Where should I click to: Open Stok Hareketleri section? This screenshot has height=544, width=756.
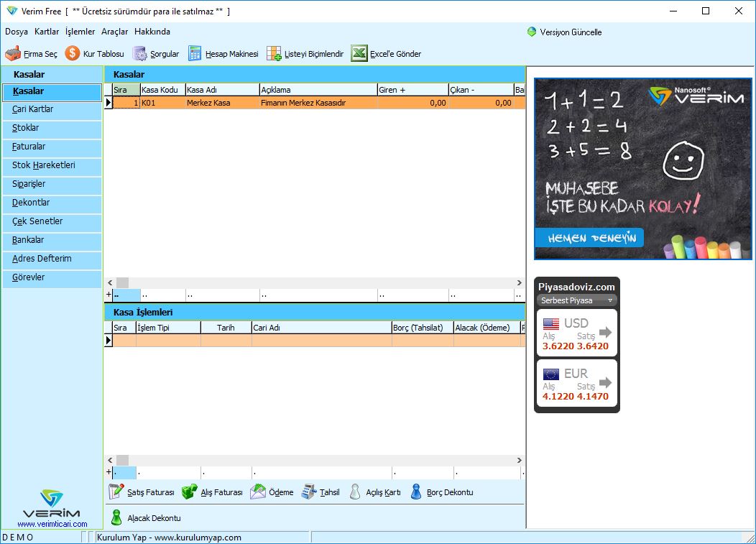pyautogui.click(x=52, y=165)
